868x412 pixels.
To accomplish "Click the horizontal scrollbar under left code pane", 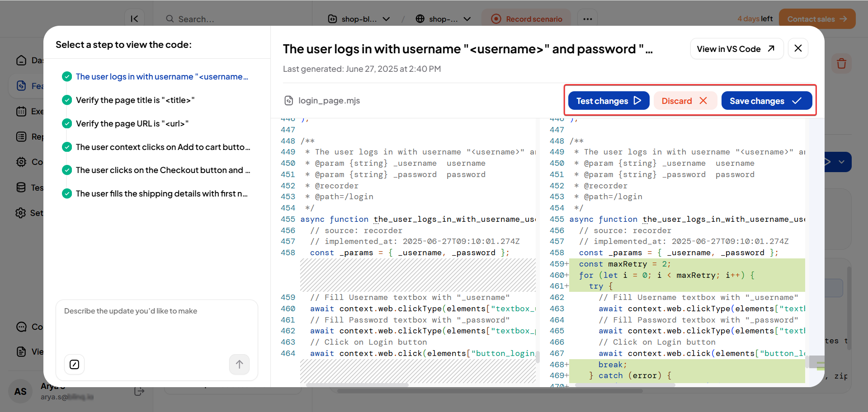I will point(357,385).
